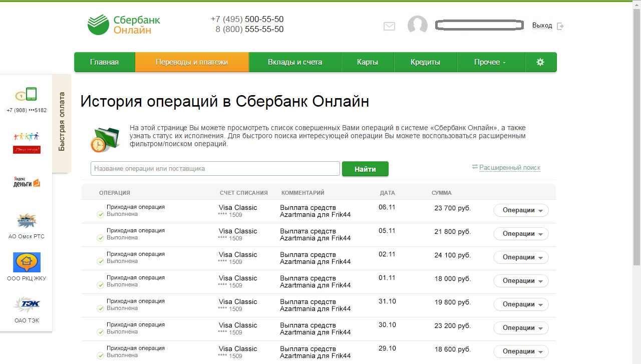Focus the operation name search field
Image resolution: width=641 pixels, height=364 pixels.
pyautogui.click(x=215, y=169)
